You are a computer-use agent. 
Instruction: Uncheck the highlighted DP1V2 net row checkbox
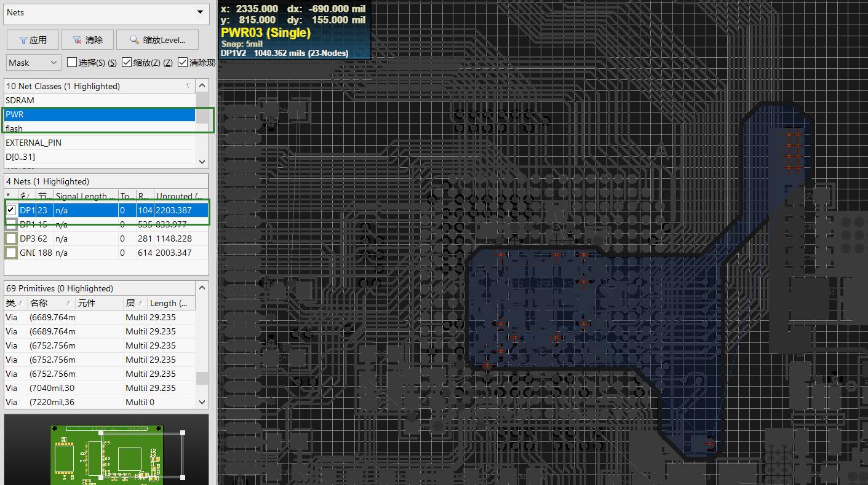click(x=11, y=210)
